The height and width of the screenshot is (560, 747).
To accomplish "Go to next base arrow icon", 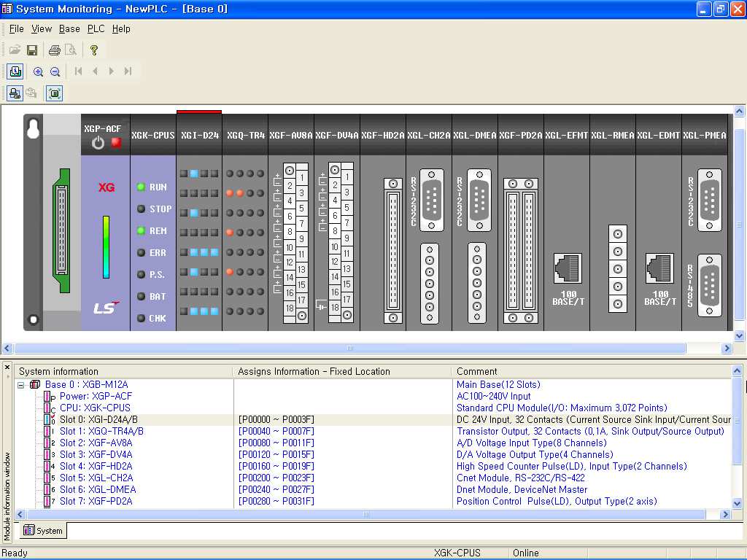I will click(111, 71).
